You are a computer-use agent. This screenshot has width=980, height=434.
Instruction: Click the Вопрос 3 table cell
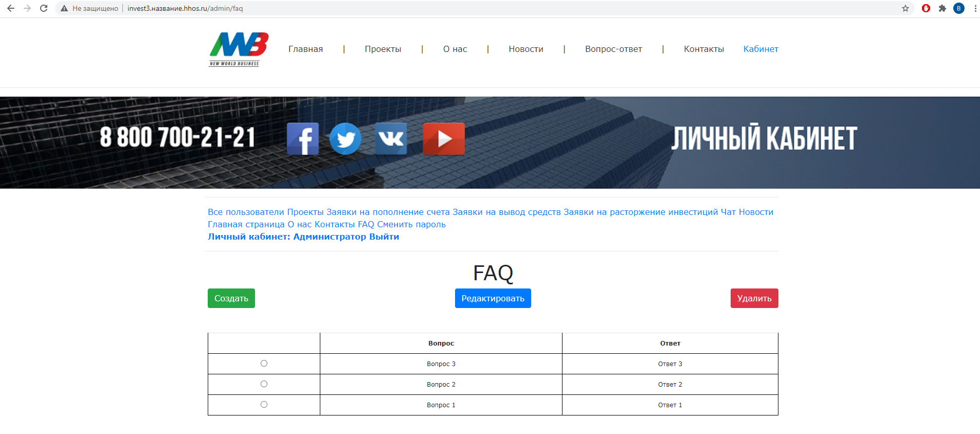pyautogui.click(x=441, y=364)
